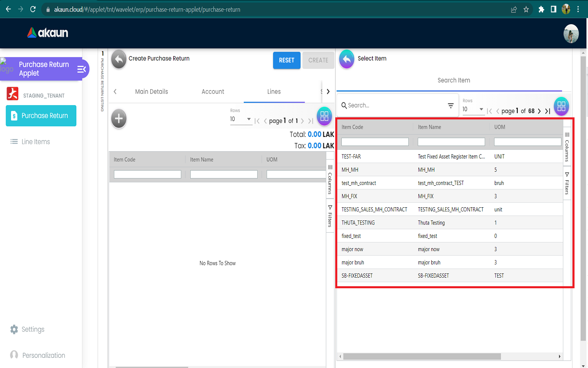Click blue back arrow beside Select Item

347,60
